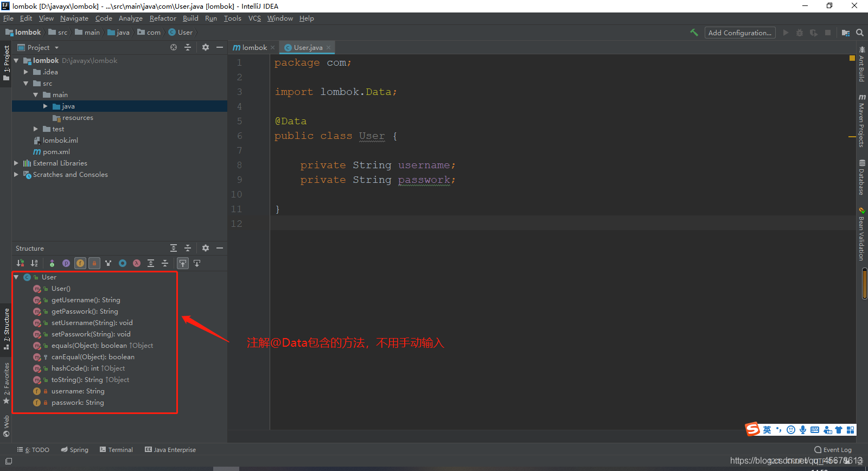Expand the test folder
Screen dimensions: 868x471
[36, 129]
